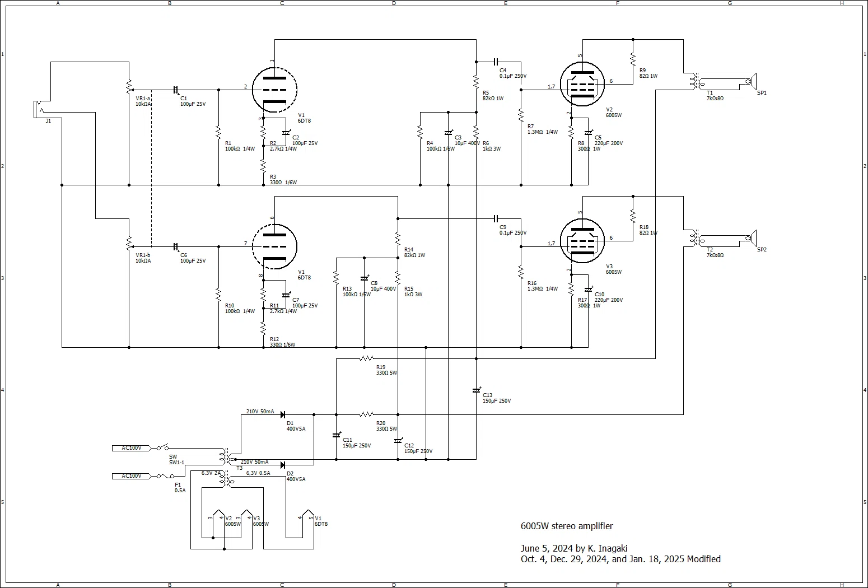Screen dimensions: 868x588
Task: Click the C4 0.1µF capacitor symbol
Action: click(x=496, y=62)
